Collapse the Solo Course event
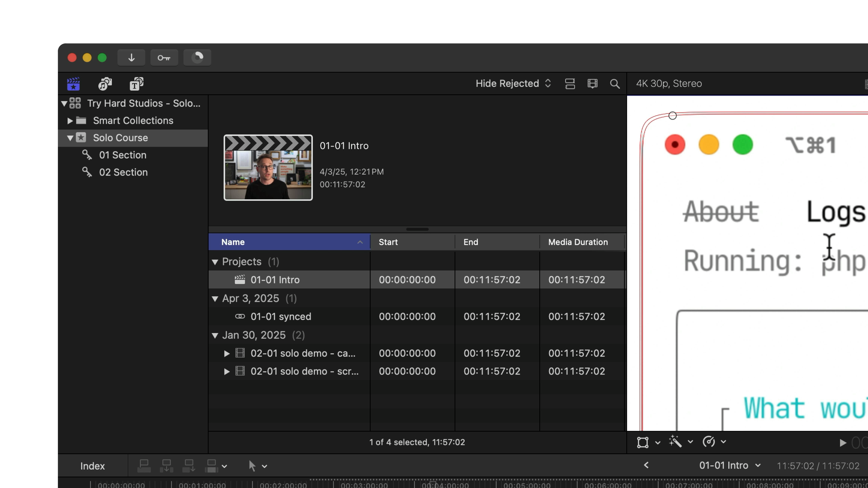Viewport: 868px width, 488px height. (71, 138)
